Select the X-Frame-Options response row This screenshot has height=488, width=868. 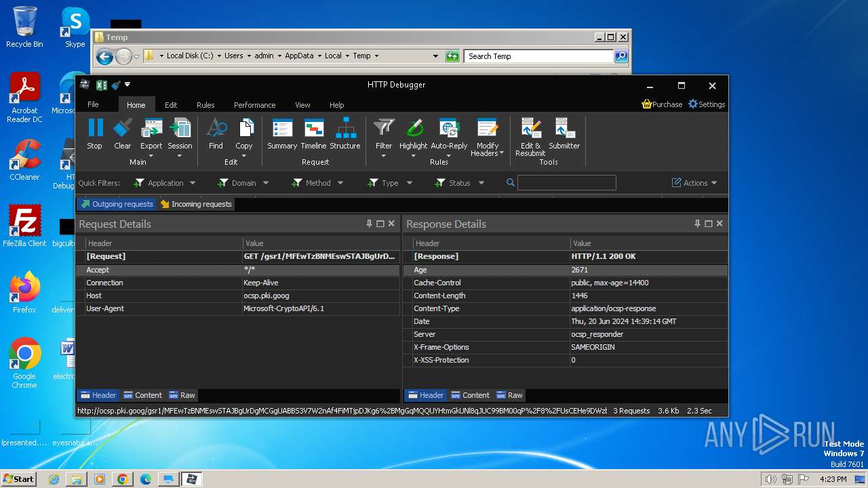coord(566,347)
